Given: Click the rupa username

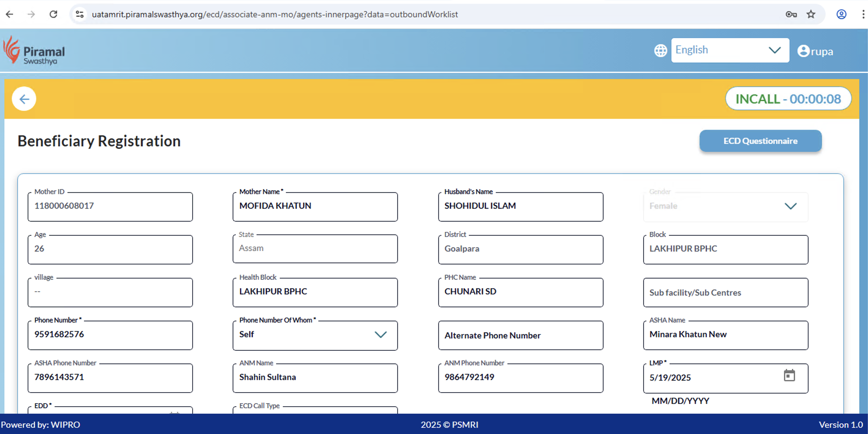Looking at the screenshot, I should coord(822,51).
